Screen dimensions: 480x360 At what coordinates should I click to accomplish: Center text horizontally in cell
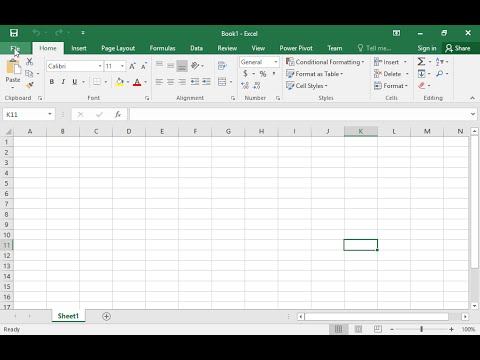point(170,82)
